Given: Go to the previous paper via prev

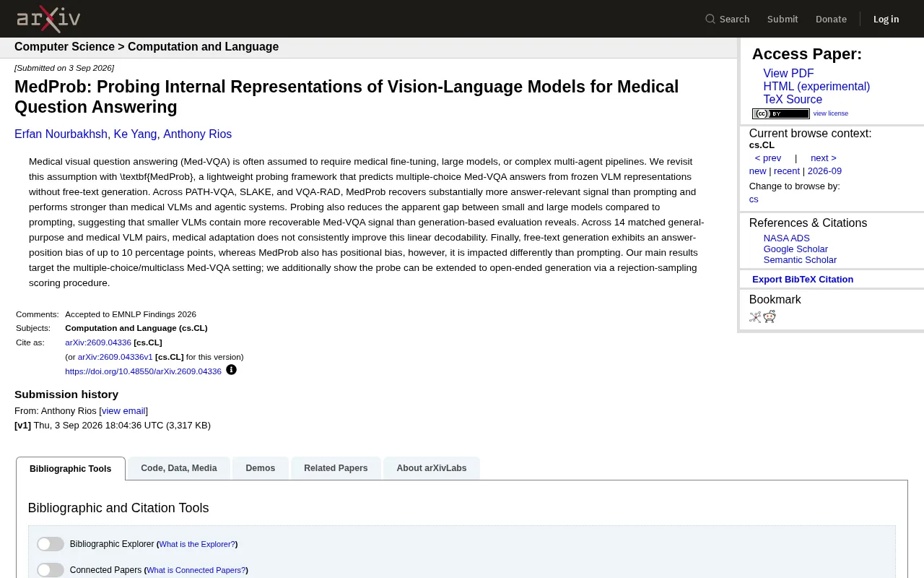Looking at the screenshot, I should pos(768,158).
